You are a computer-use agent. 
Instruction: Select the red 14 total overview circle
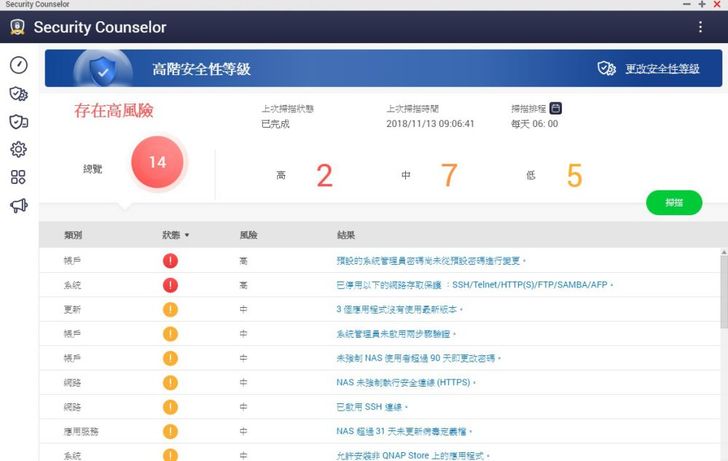157,162
